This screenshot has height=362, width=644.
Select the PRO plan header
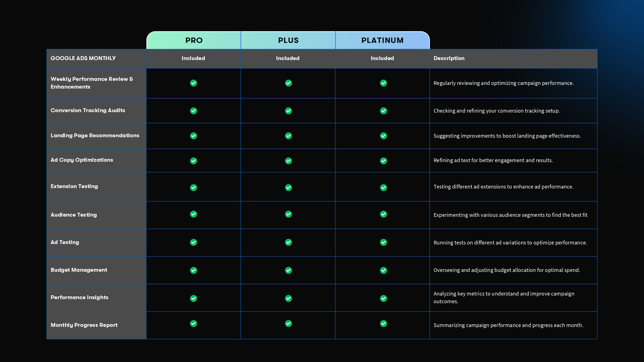(194, 40)
